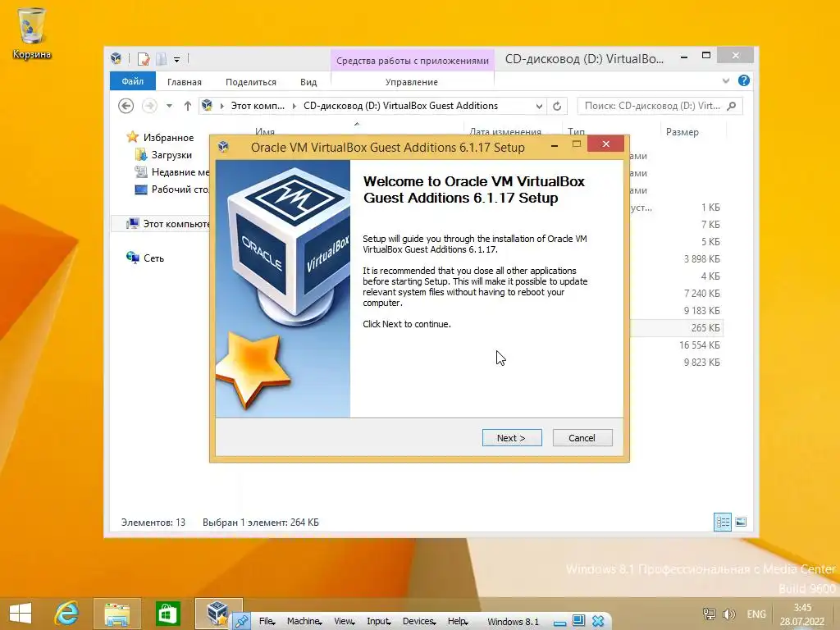
Task: Open VirtualBox Devices menu
Action: (419, 622)
